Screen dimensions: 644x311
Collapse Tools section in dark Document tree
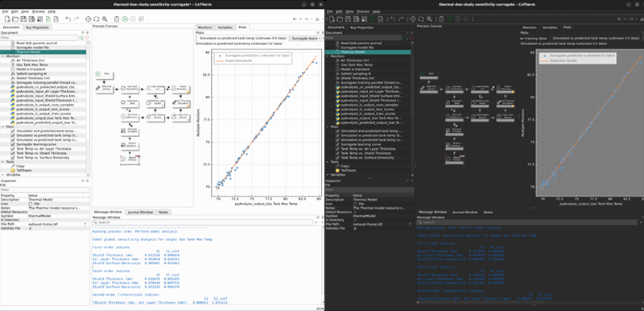pyautogui.click(x=327, y=162)
